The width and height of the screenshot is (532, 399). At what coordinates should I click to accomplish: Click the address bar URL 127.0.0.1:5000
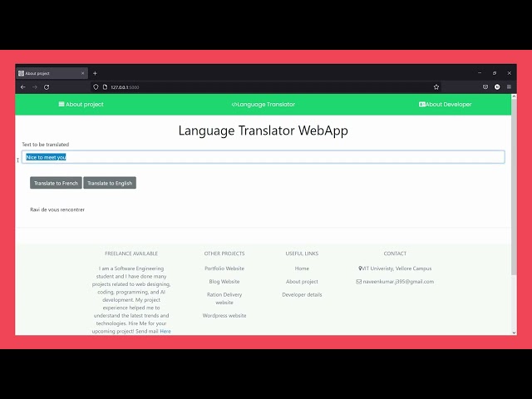click(125, 87)
